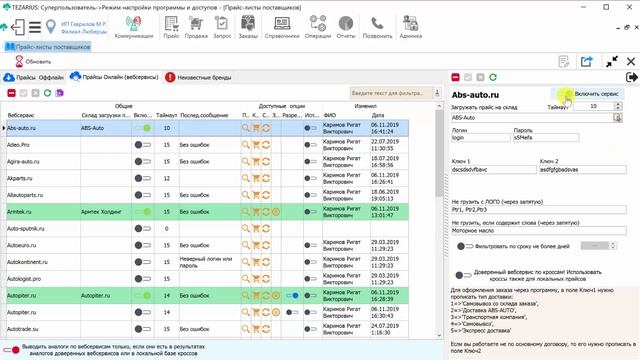Open the Админка admin icon
The height and width of the screenshot is (360, 640).
coord(410,27)
